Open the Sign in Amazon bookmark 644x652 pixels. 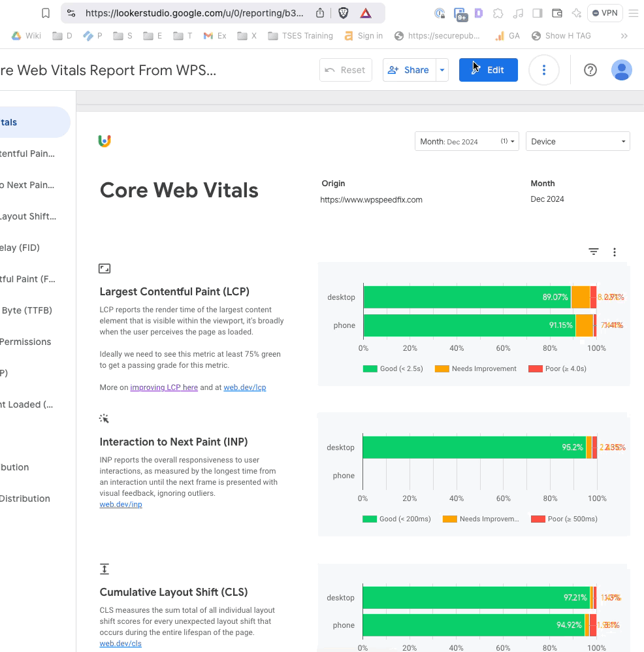coord(364,36)
